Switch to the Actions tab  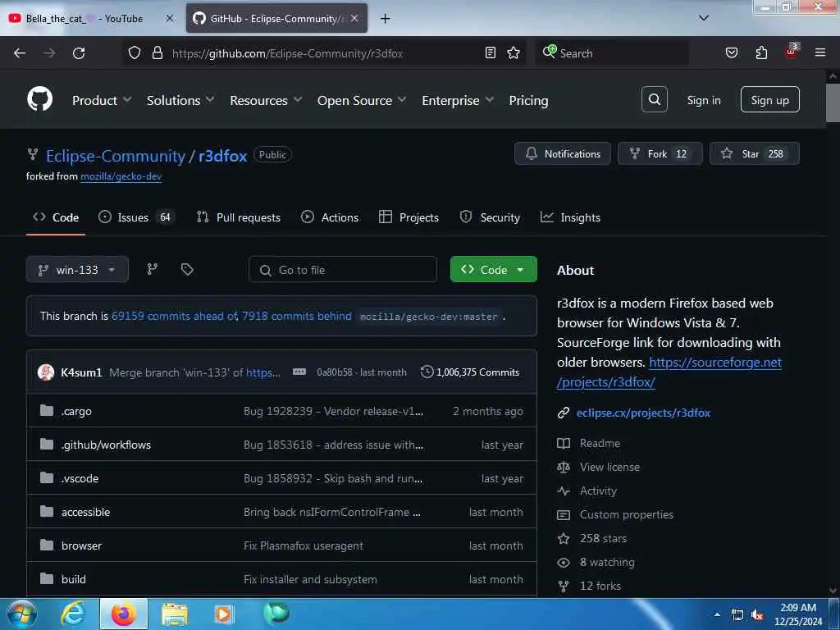(330, 217)
